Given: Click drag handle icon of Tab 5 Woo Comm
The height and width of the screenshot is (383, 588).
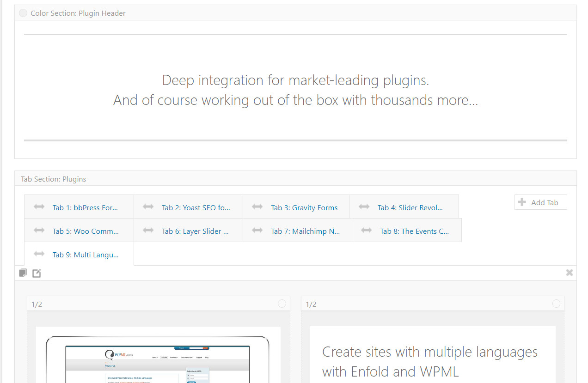Looking at the screenshot, I should pyautogui.click(x=39, y=231).
